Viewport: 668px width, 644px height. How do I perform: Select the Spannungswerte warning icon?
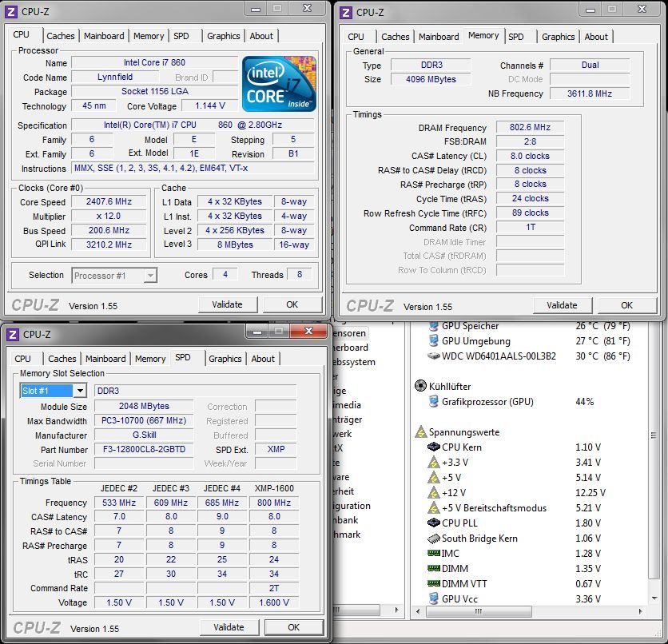(x=420, y=431)
